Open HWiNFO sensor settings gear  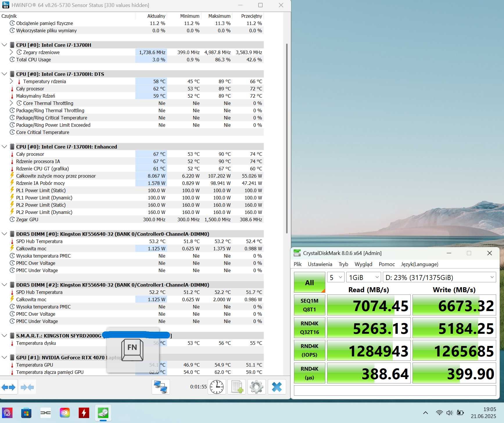[x=257, y=387]
